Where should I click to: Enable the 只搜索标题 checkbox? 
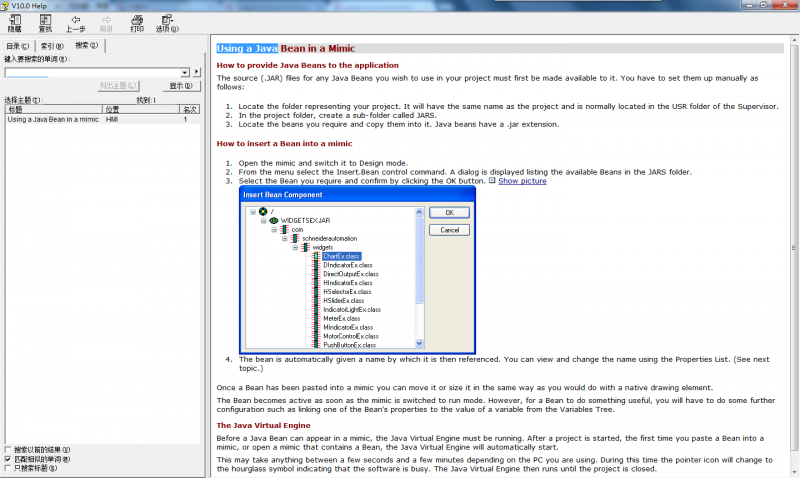[x=8, y=468]
